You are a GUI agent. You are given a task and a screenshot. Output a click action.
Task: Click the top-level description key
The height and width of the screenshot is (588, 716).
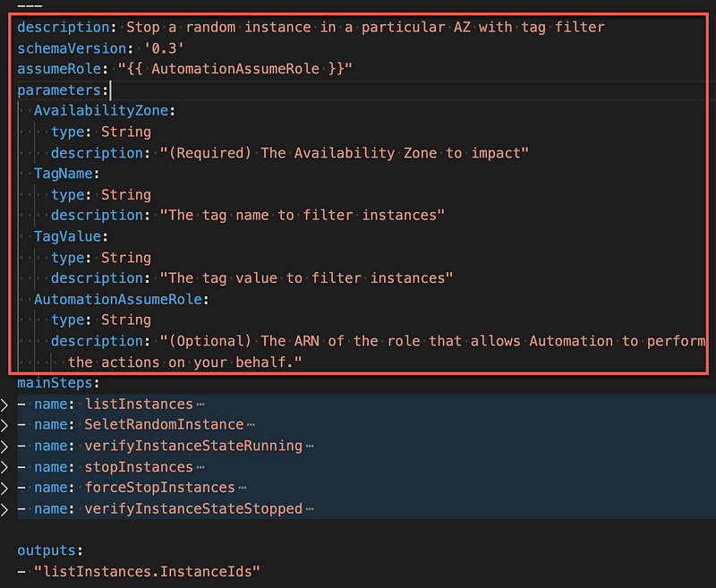(63, 28)
